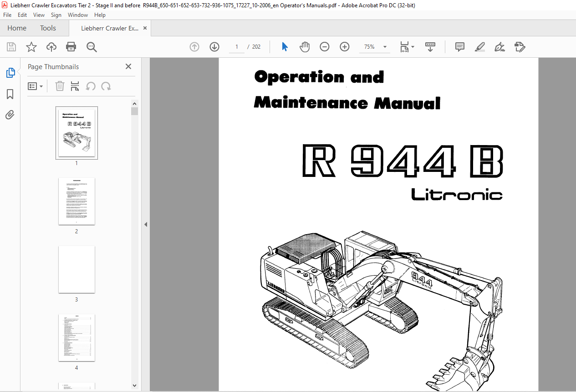
Task: Switch to the Home tab
Action: coord(17,28)
